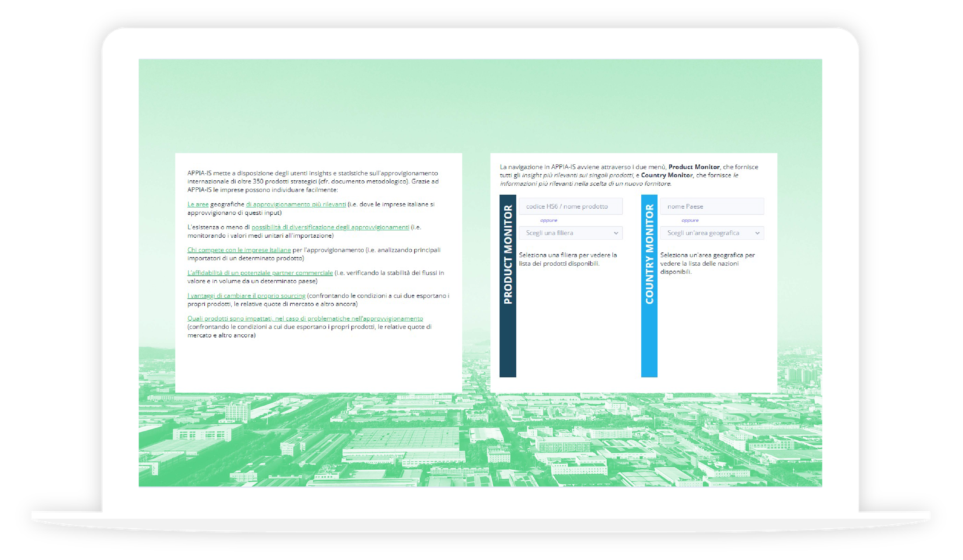This screenshot has width=963, height=560.
Task: Focus the 'nome Paese' search field
Action: point(712,206)
